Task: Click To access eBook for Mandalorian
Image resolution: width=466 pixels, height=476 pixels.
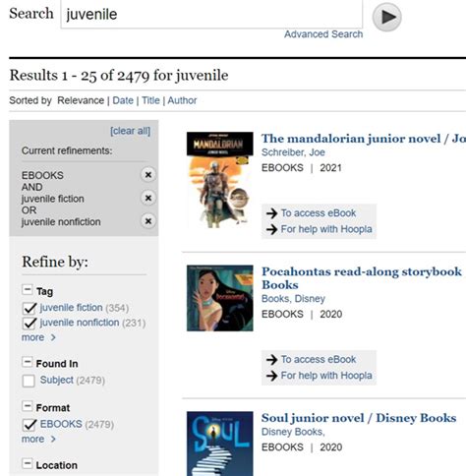Action: click(319, 213)
